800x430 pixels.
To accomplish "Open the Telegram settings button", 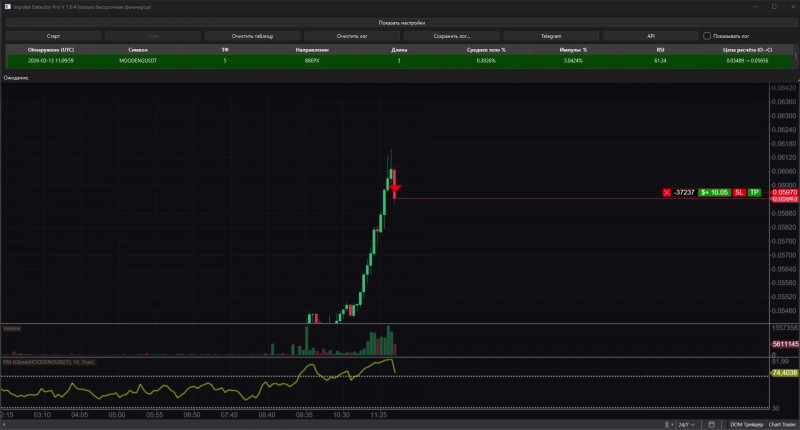I will 551,36.
